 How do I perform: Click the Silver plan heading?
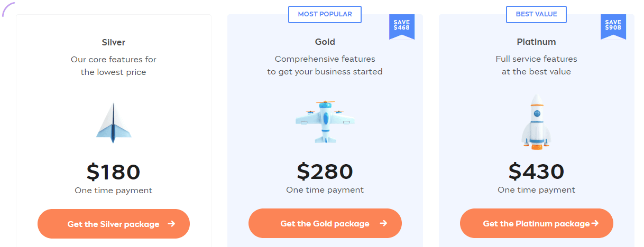114,42
